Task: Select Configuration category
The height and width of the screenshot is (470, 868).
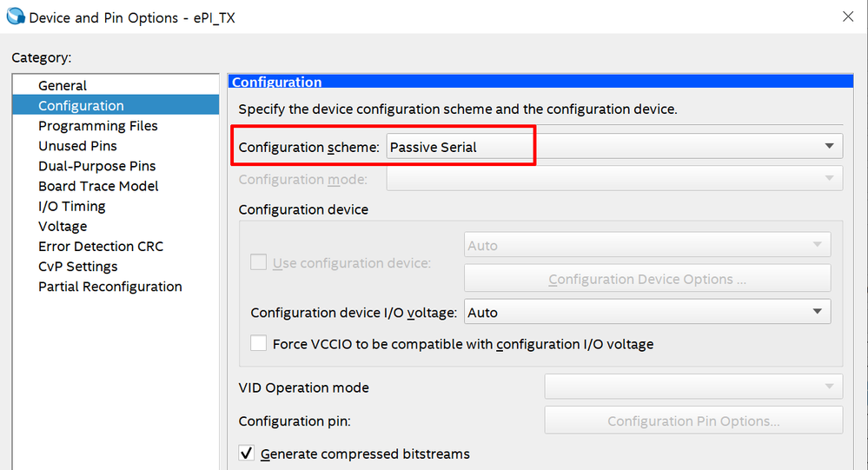Action: [81, 105]
